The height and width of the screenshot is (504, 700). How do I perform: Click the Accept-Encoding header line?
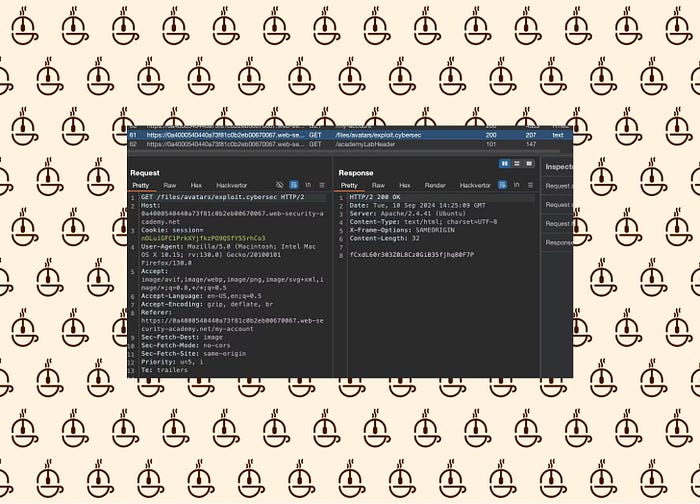(207, 304)
